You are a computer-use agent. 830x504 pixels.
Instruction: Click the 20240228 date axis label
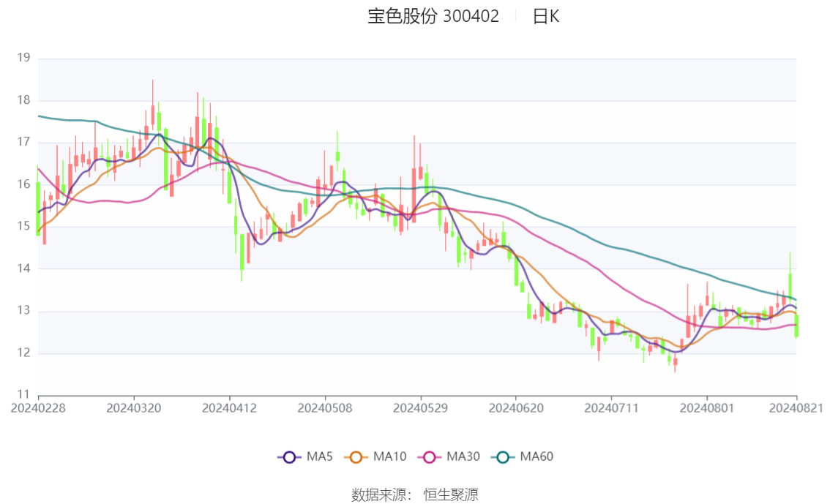(x=38, y=408)
